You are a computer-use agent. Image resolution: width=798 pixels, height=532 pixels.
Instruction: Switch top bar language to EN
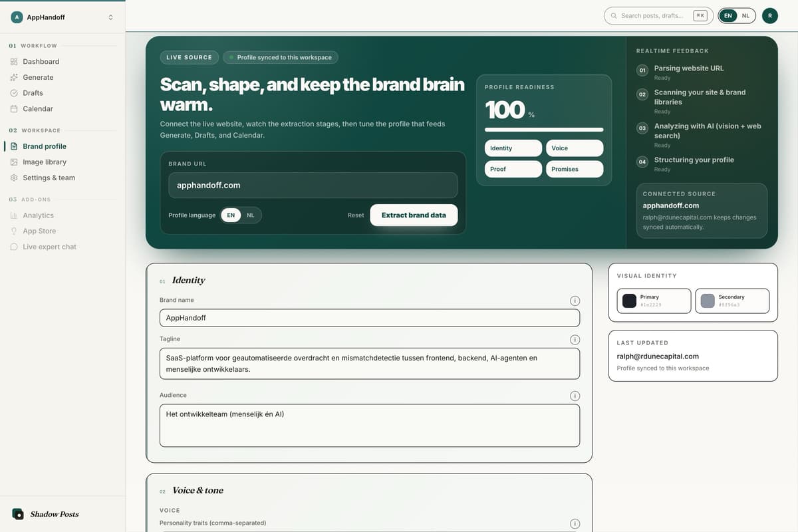tap(728, 15)
